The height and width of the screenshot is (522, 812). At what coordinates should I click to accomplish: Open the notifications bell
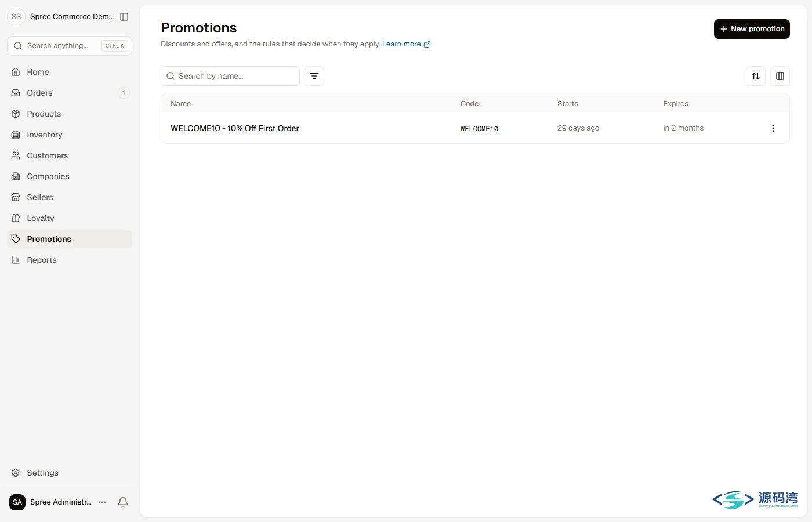tap(123, 502)
